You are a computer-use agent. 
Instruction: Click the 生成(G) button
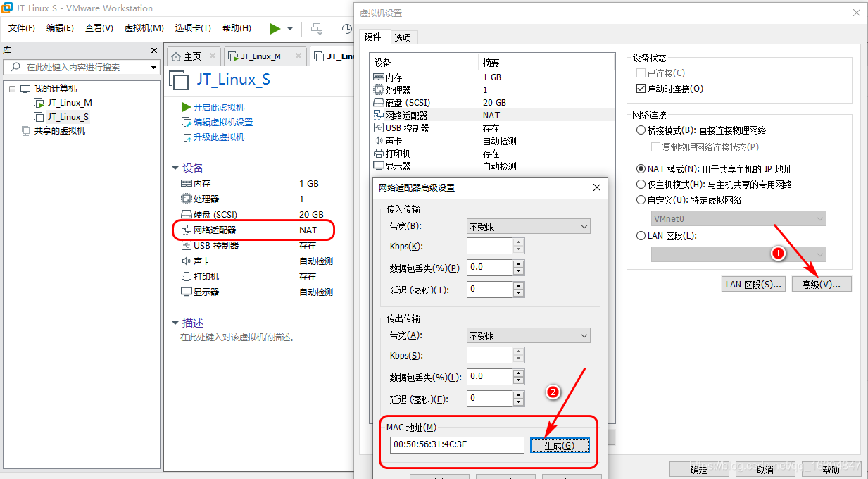(560, 445)
